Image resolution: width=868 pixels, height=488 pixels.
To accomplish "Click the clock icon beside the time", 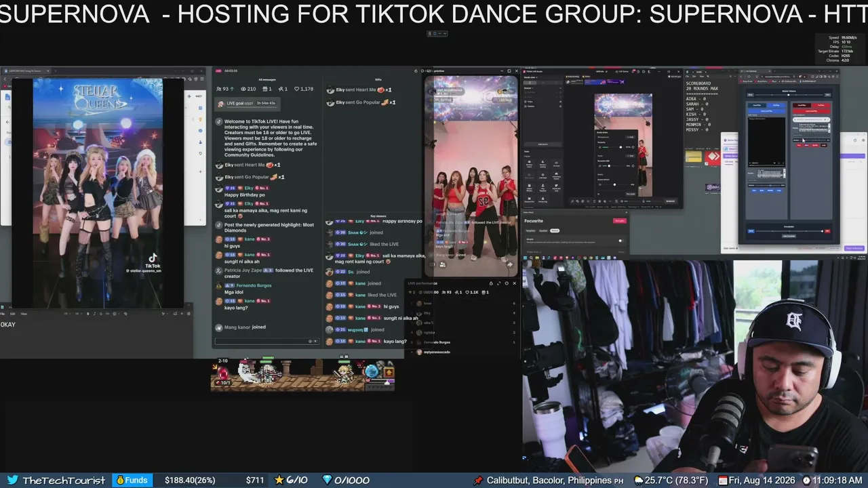I will pyautogui.click(x=806, y=480).
